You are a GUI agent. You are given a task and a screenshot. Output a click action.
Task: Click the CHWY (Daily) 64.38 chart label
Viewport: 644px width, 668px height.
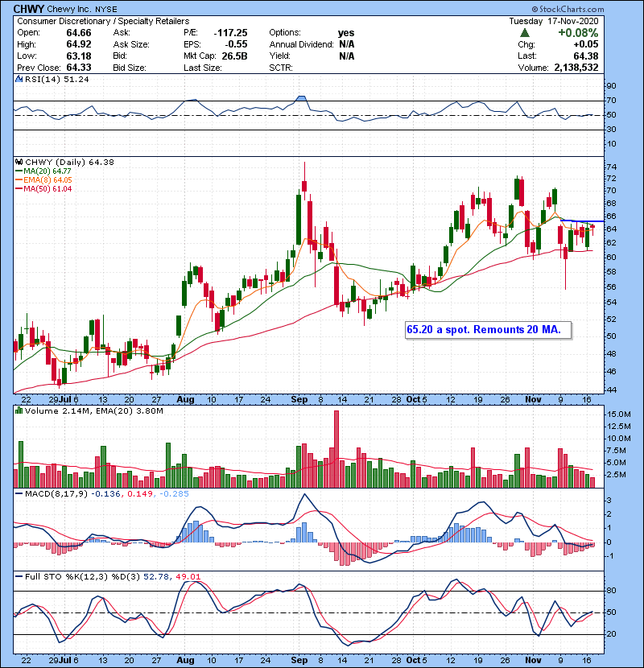[x=69, y=162]
